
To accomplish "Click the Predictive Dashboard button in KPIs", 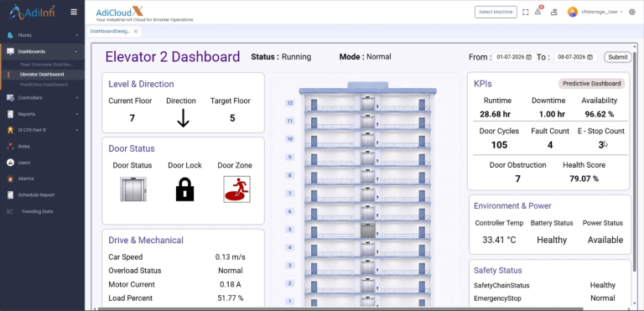I will (x=591, y=83).
